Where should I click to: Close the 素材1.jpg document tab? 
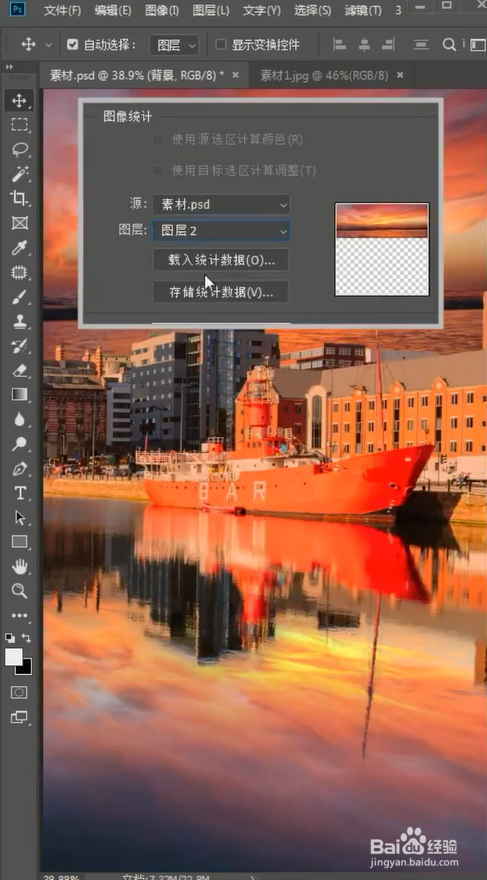coord(400,75)
